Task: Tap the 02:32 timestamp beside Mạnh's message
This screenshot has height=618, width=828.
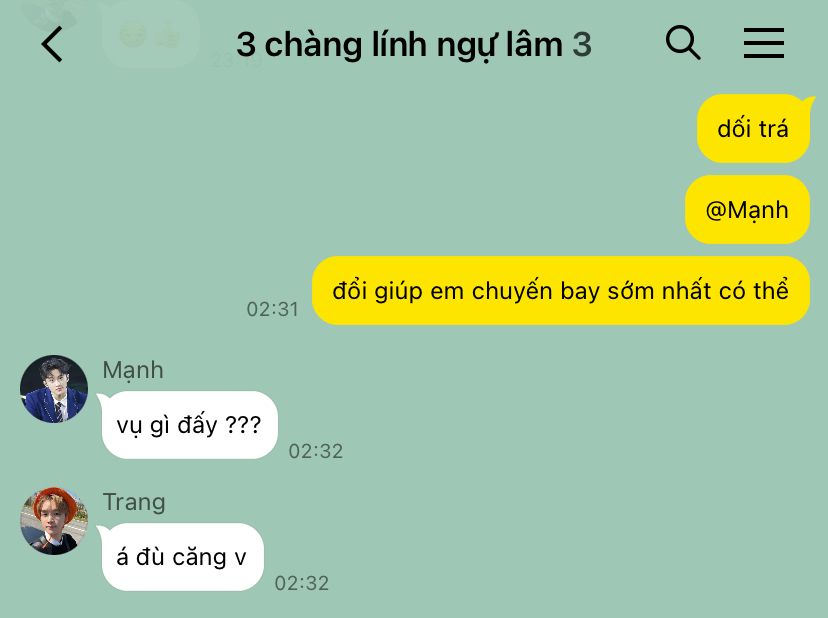Action: pos(316,452)
